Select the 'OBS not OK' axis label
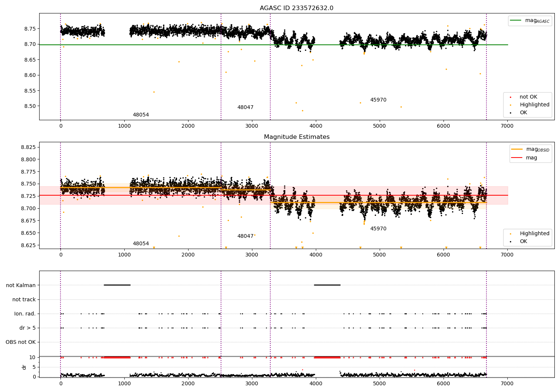Image resolution: width=560 pixels, height=392 pixels. click(x=21, y=342)
